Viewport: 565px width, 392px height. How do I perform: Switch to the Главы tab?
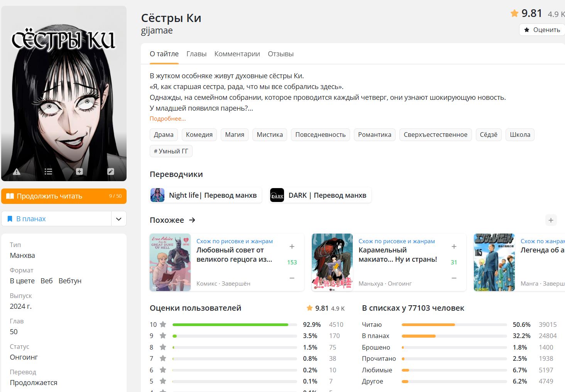196,54
